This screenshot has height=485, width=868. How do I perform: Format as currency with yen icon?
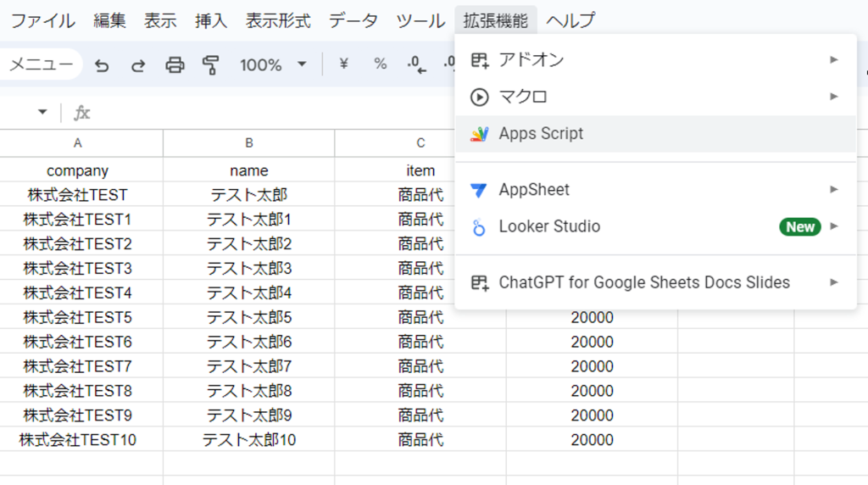click(343, 64)
